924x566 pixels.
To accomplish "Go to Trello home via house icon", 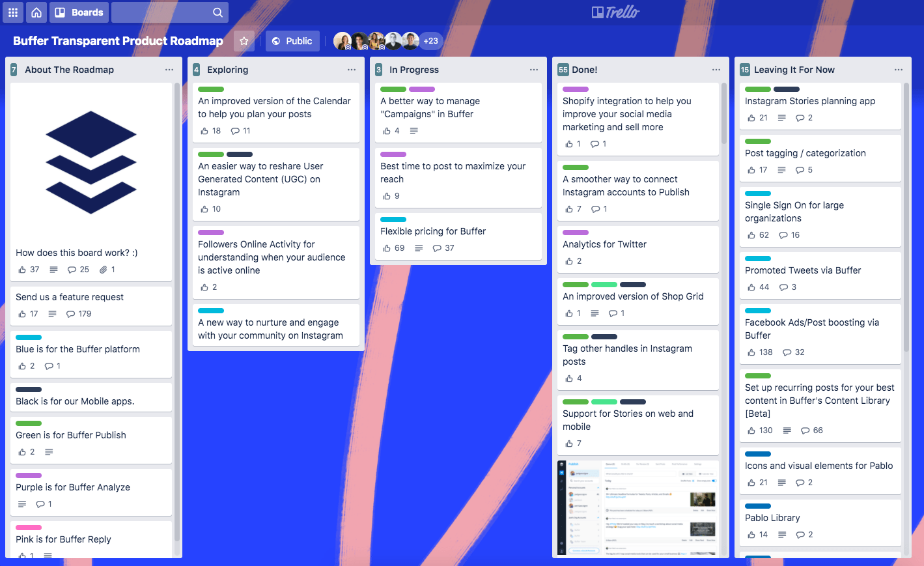I will click(x=36, y=12).
